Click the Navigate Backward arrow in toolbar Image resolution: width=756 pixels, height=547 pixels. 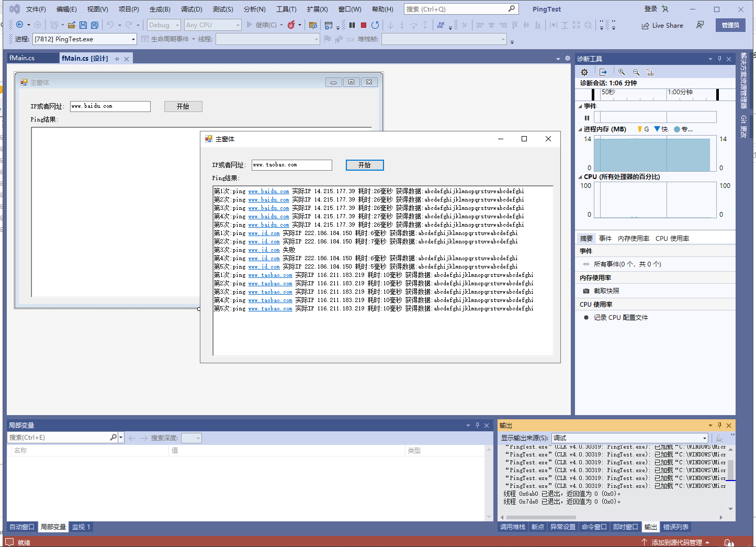coord(20,25)
